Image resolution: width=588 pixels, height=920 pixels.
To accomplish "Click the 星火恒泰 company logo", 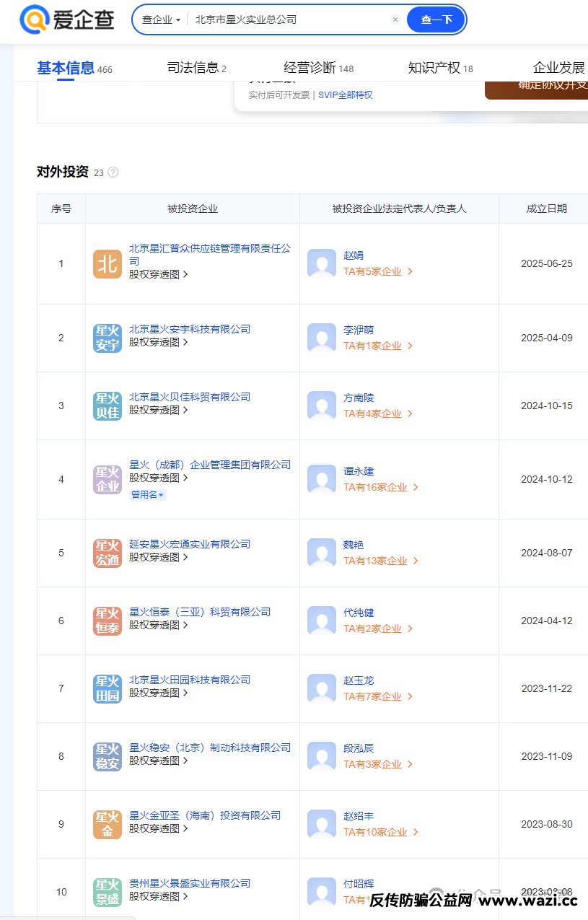I will (x=107, y=621).
